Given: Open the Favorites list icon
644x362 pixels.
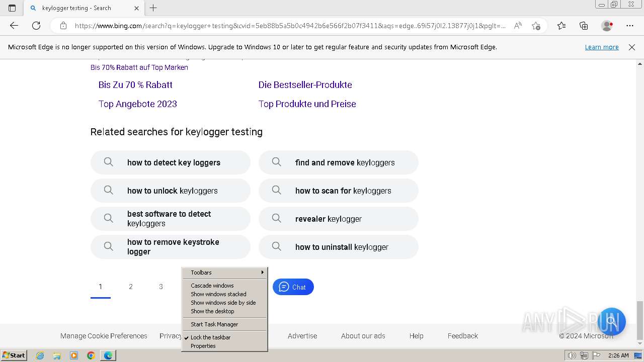Looking at the screenshot, I should [x=561, y=26].
